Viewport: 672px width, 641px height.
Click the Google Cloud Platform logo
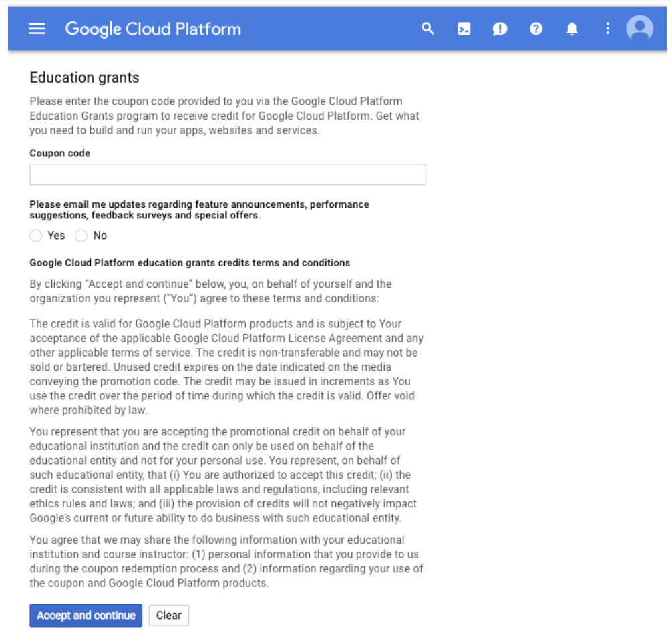[x=153, y=29]
